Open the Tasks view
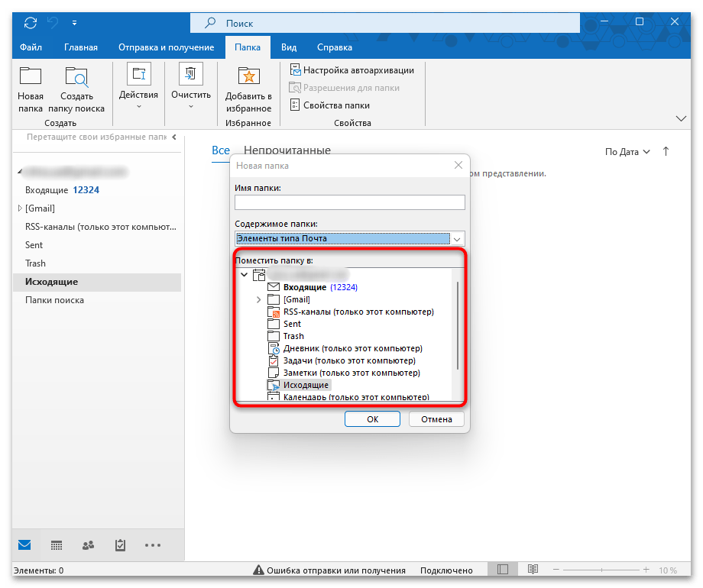Image resolution: width=703 pixels, height=588 pixels. coord(120,544)
